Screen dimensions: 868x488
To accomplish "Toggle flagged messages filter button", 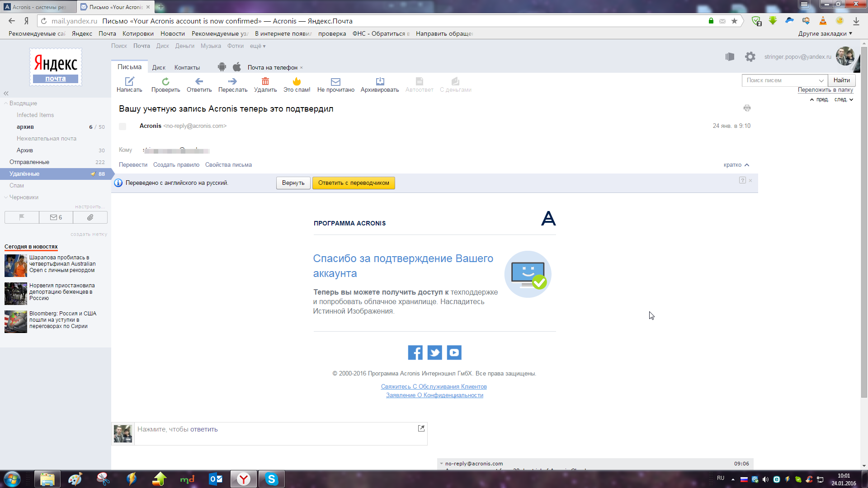I will coord(22,217).
